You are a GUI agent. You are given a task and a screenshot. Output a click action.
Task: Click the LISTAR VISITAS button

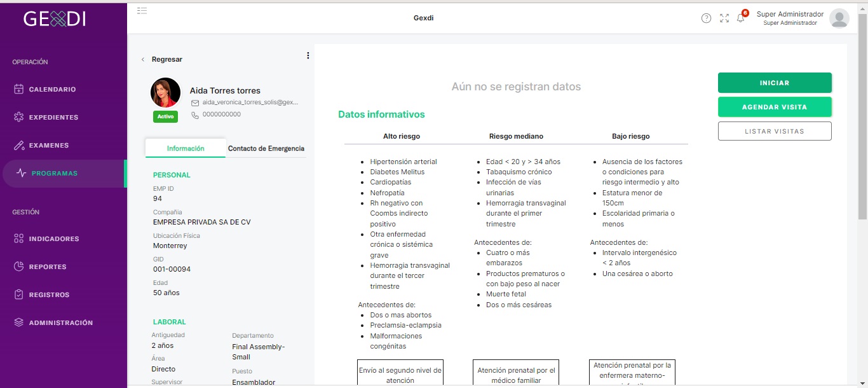tap(775, 131)
